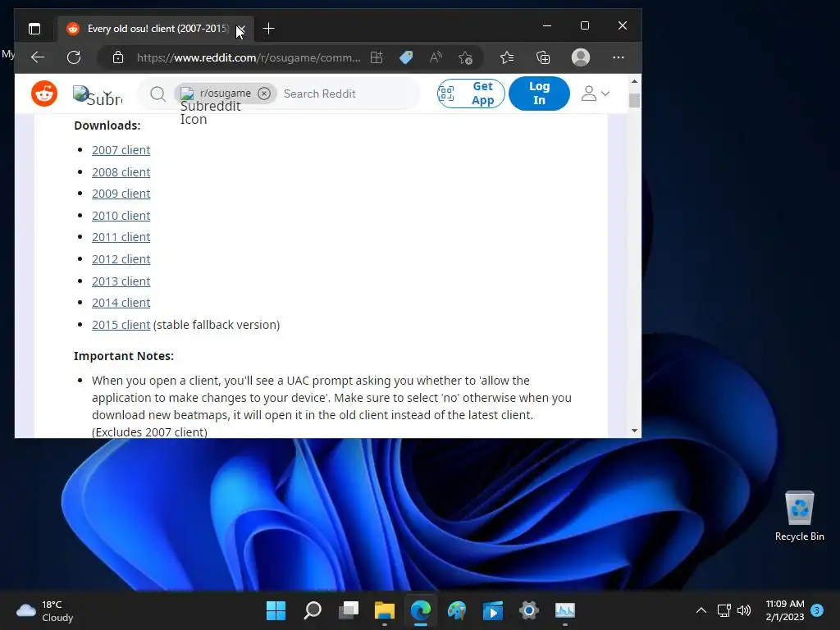Open the performance monitor taskbar app

click(564, 610)
